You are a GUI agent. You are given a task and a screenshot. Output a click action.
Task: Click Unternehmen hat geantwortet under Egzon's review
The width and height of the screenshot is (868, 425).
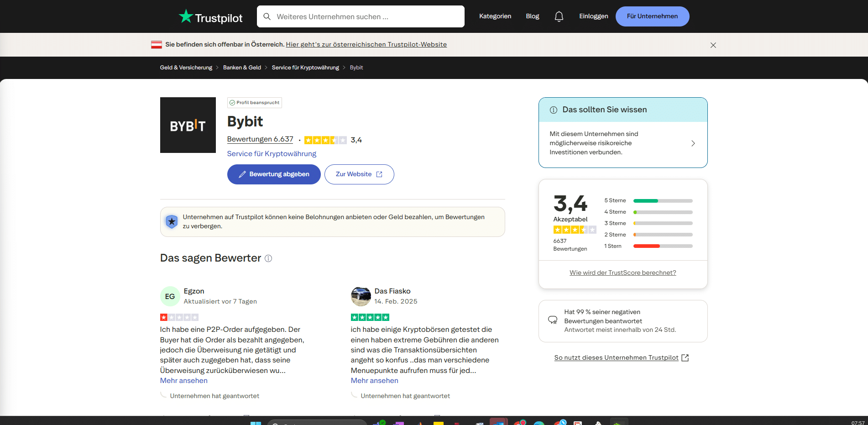pos(214,396)
